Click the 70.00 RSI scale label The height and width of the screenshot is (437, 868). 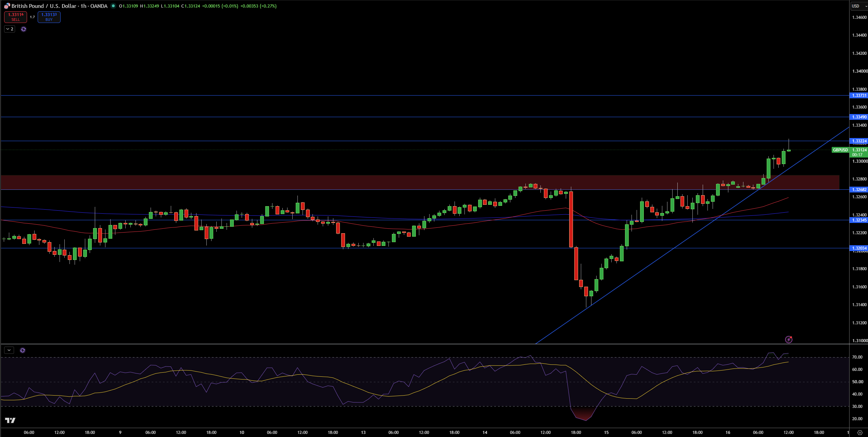(857, 357)
